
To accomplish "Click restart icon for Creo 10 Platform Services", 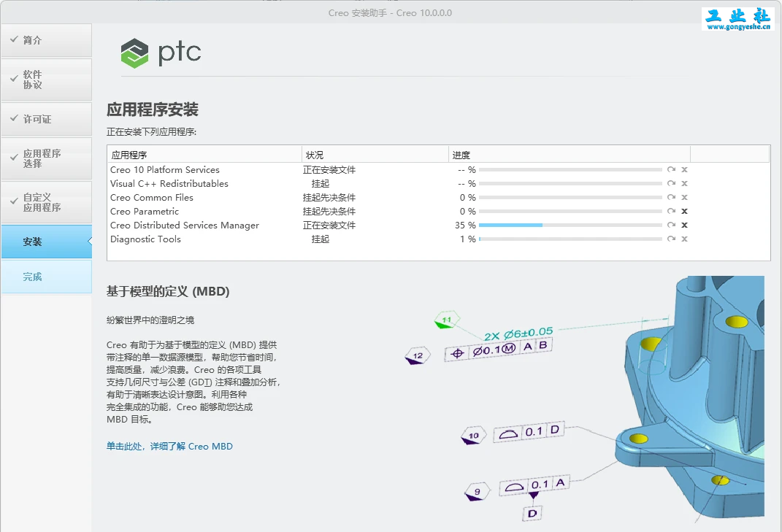I will coord(671,169).
